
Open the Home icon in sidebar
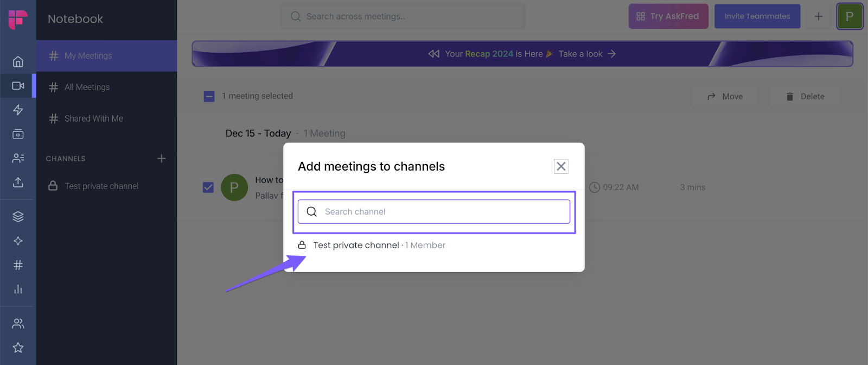coord(18,62)
